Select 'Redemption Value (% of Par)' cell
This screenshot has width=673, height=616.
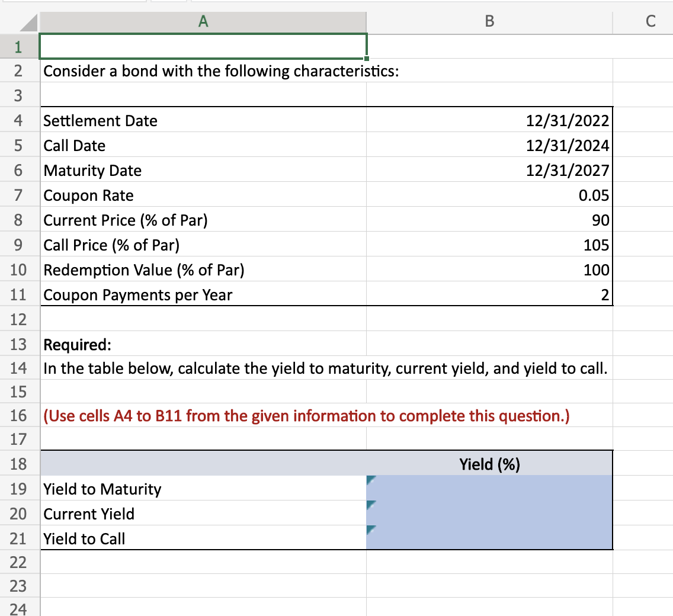click(203, 269)
